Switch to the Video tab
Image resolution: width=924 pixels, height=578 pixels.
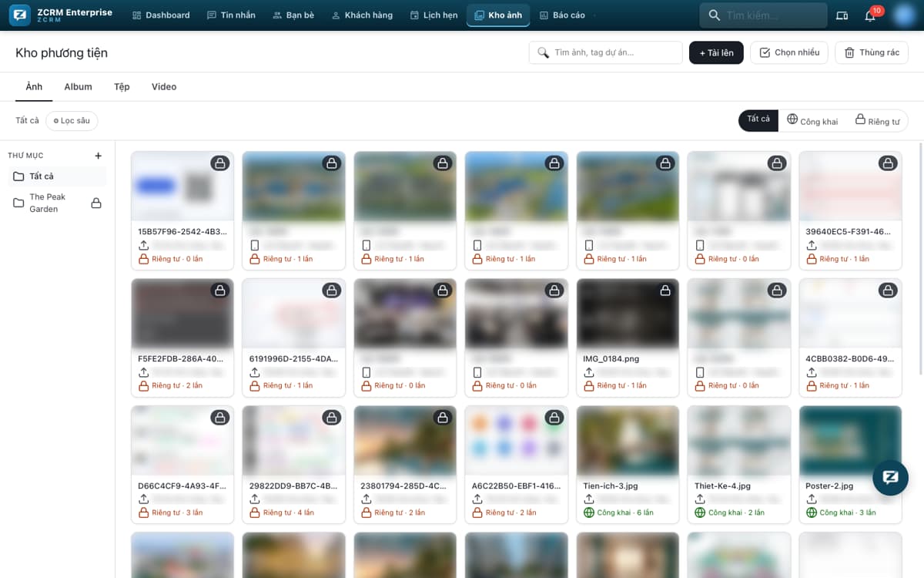point(164,87)
